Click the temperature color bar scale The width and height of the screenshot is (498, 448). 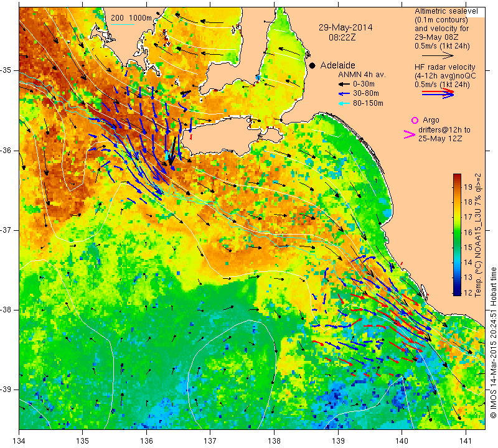point(457,235)
